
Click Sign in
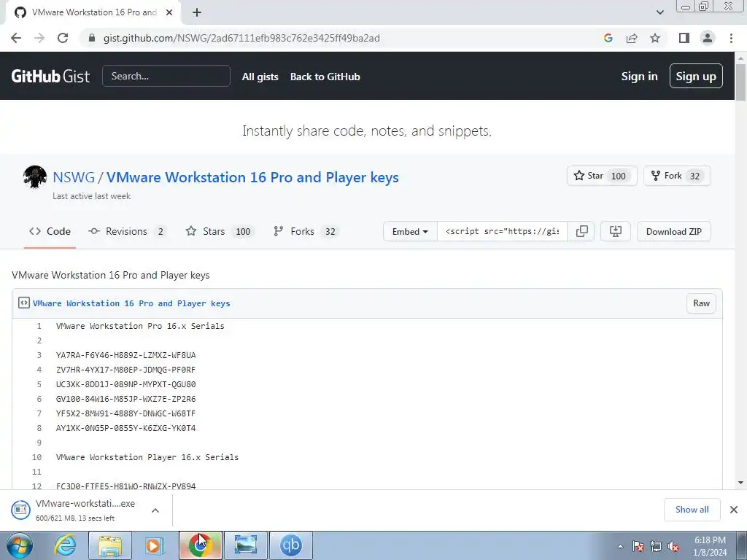pyautogui.click(x=639, y=76)
